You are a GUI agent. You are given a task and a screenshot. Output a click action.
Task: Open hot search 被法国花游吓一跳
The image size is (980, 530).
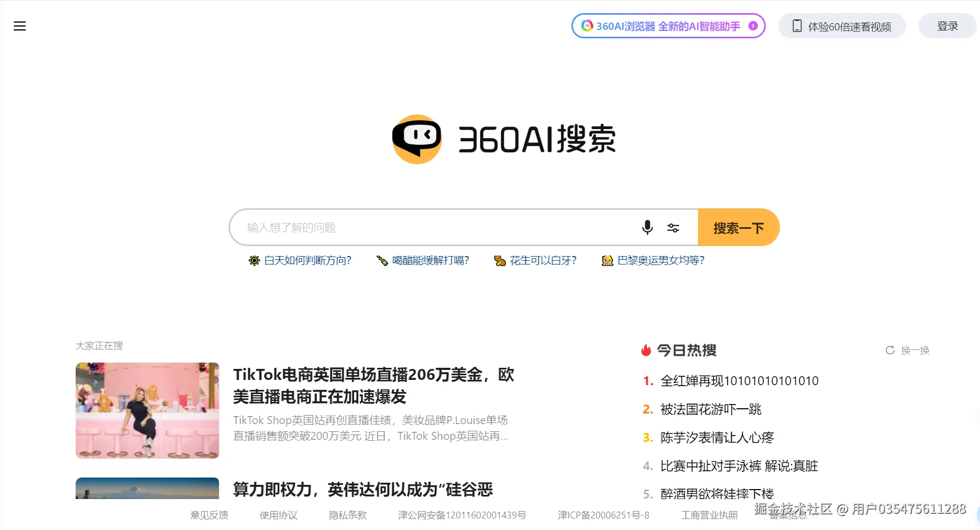(711, 409)
